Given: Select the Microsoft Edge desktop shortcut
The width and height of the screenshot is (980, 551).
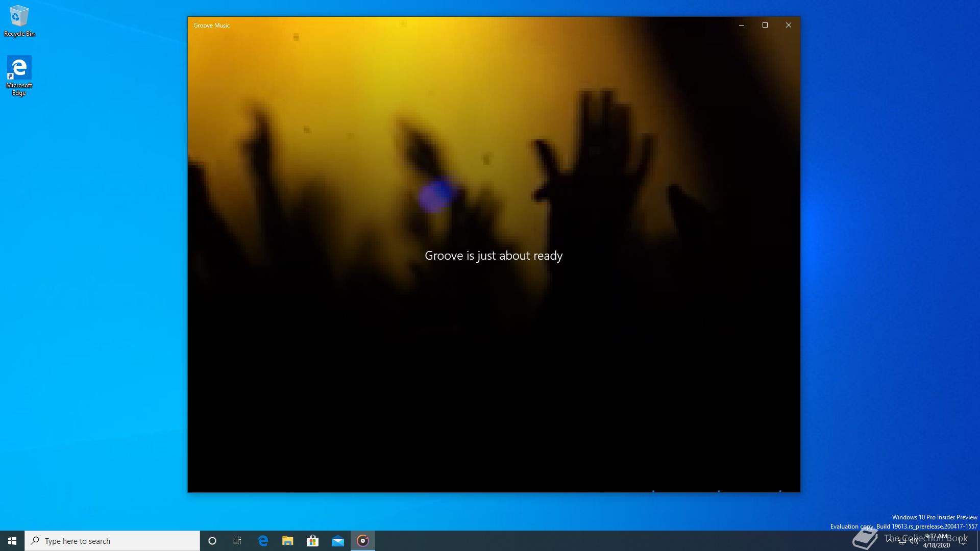Looking at the screenshot, I should pyautogui.click(x=19, y=76).
